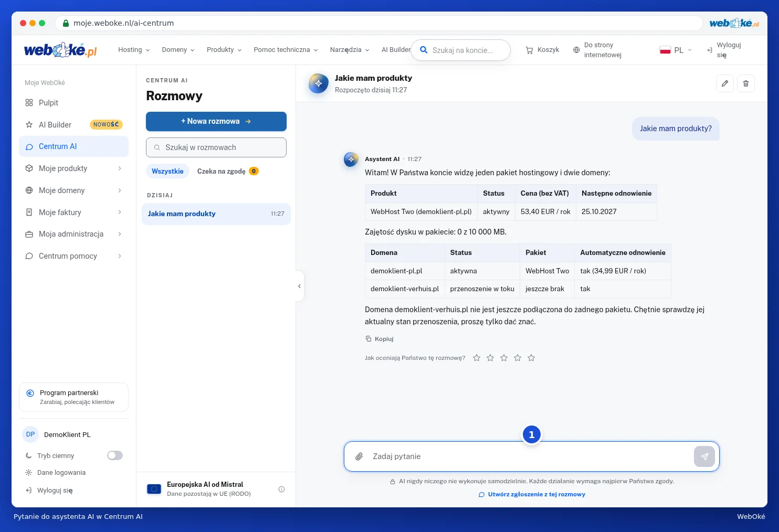This screenshot has width=779, height=532.
Task: Click the Program partnerski euro icon
Action: (30, 393)
